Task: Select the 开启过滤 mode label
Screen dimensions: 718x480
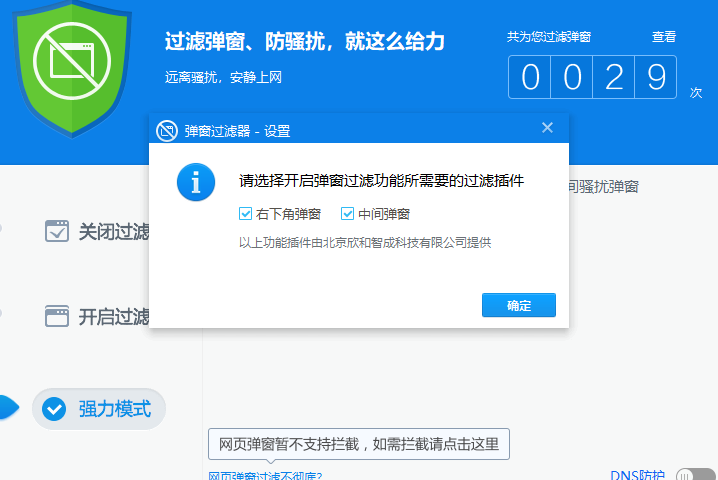Action: click(113, 318)
